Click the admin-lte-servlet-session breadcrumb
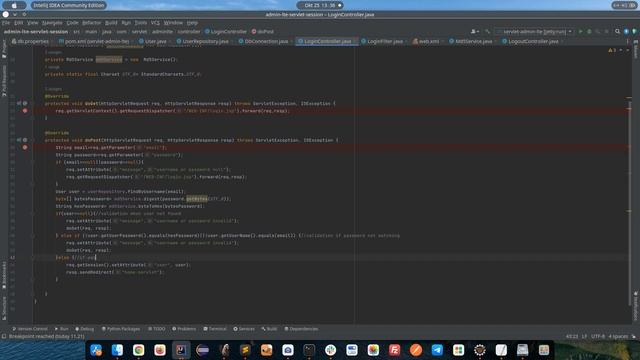 pos(36,31)
